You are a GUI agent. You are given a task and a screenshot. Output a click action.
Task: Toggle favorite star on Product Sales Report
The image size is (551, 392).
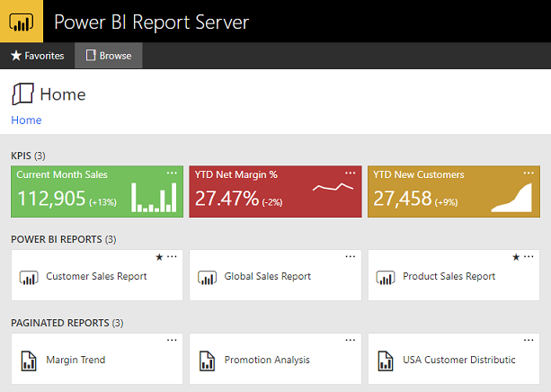(516, 257)
